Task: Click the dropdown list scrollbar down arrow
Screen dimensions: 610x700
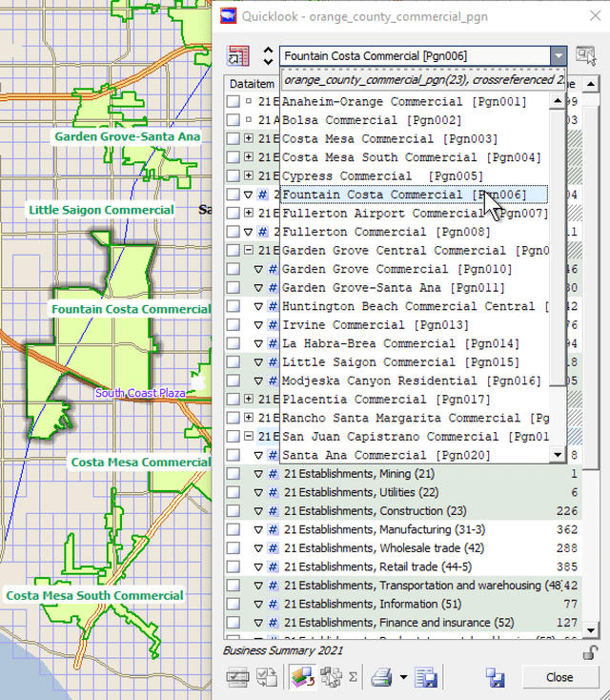Action: (559, 456)
